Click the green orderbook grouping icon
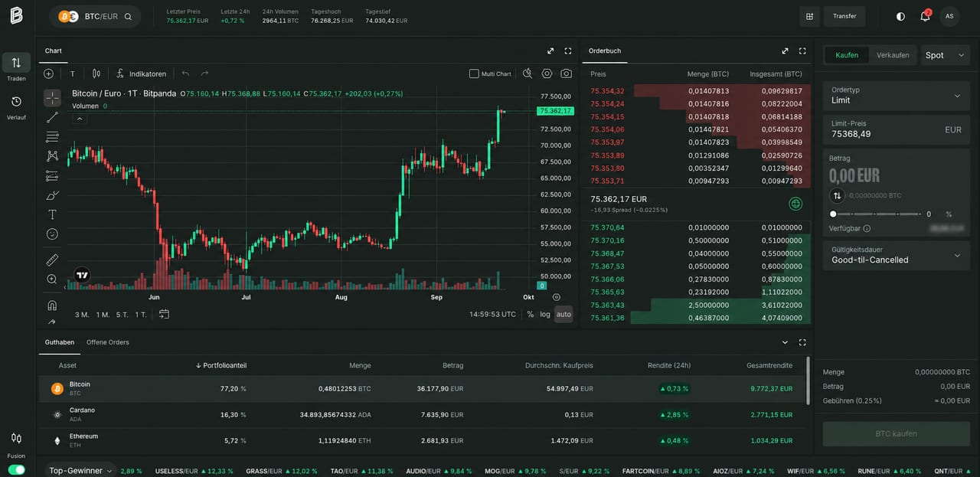Screen dimensions: 980x477 click(795, 204)
